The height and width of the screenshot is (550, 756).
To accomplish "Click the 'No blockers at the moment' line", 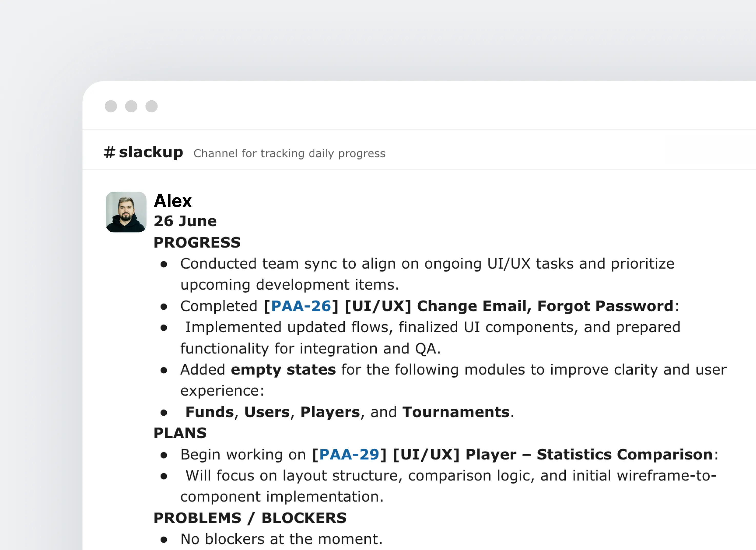I will [281, 539].
